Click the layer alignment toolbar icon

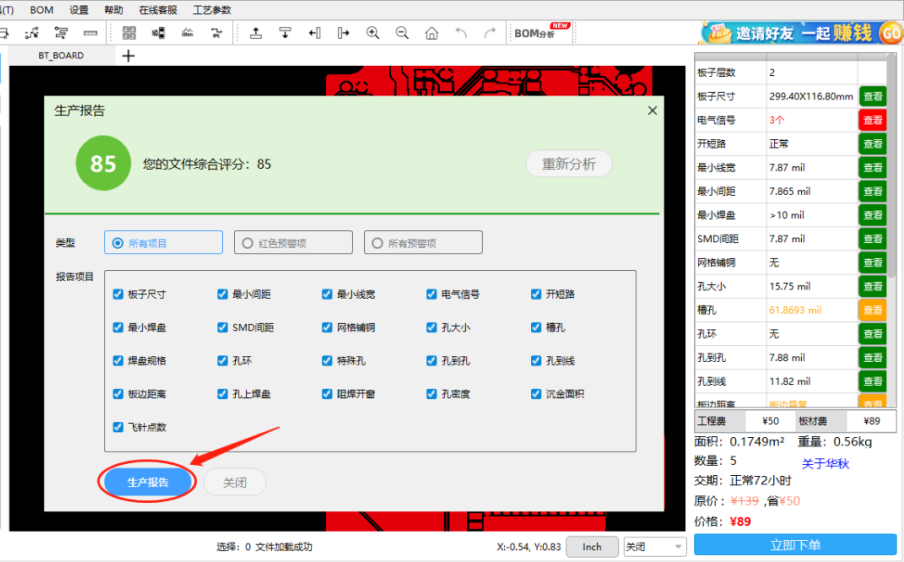61,33
